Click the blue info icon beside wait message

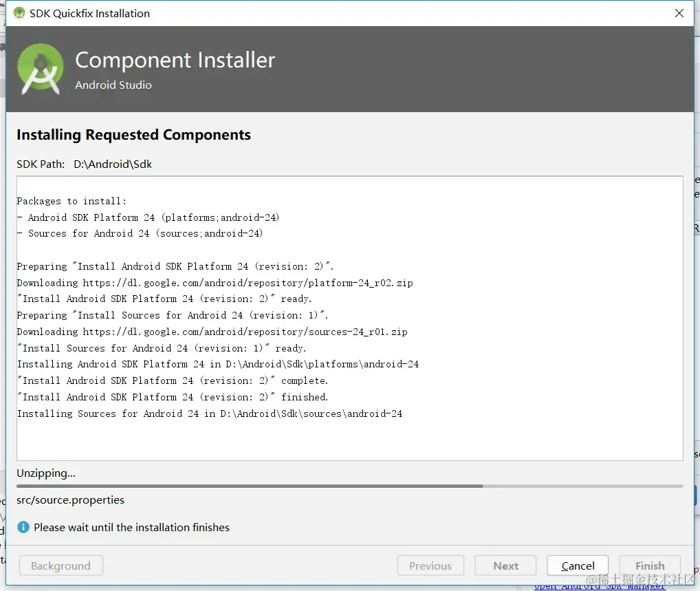pyautogui.click(x=23, y=527)
